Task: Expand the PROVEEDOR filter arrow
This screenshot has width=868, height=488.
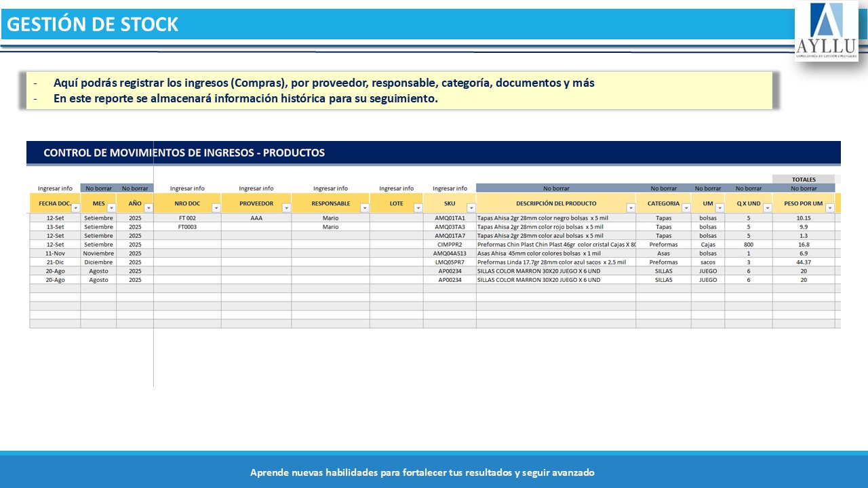Action: (286, 208)
